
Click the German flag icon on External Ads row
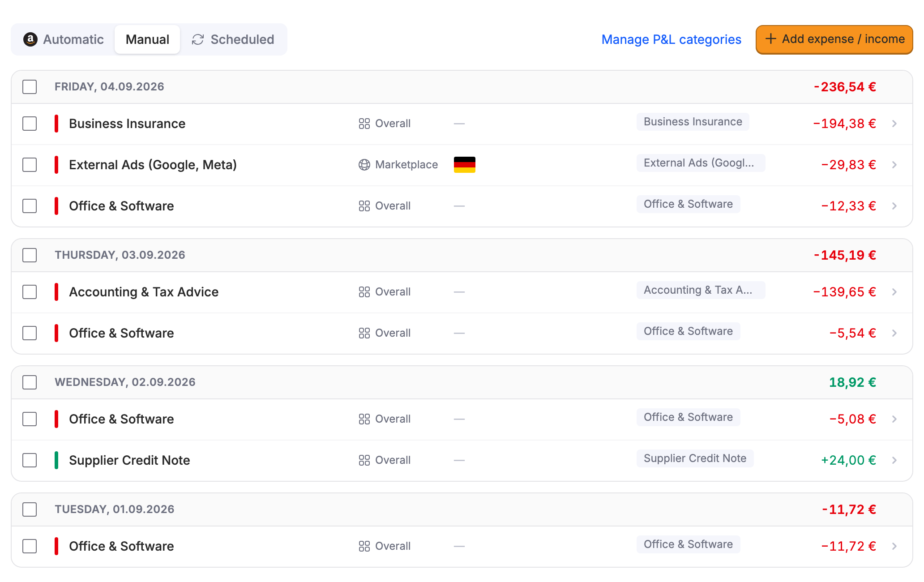click(x=465, y=165)
